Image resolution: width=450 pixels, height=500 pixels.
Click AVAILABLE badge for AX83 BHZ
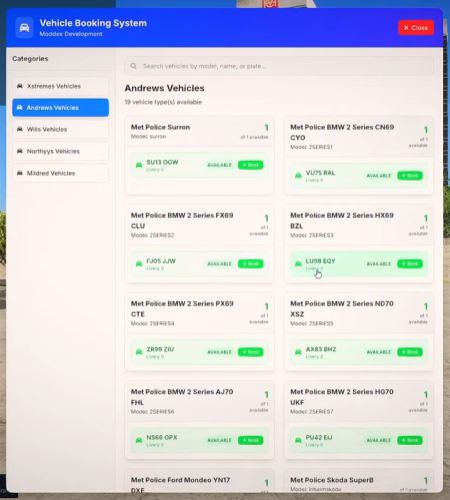(x=379, y=352)
